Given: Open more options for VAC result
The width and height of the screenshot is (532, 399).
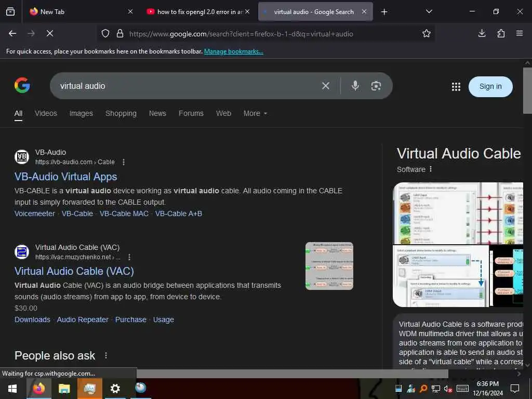Looking at the screenshot, I should 129,257.
